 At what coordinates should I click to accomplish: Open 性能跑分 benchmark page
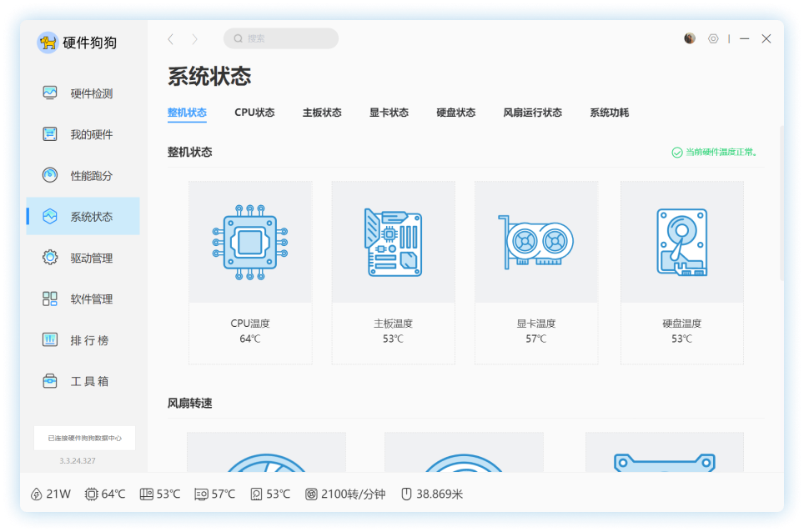point(82,176)
